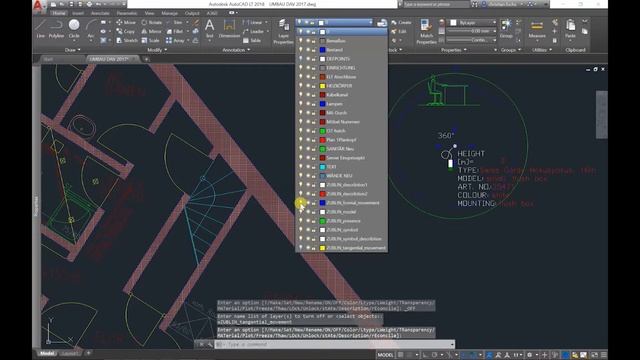Expand the Groups panel
The width and height of the screenshot is (640, 360).
click(511, 50)
